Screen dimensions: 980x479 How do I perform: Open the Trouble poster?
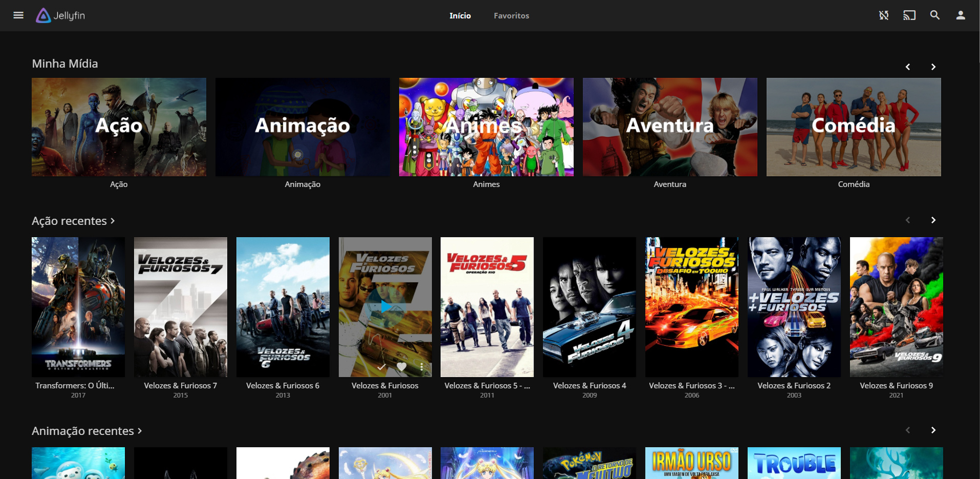[794, 463]
